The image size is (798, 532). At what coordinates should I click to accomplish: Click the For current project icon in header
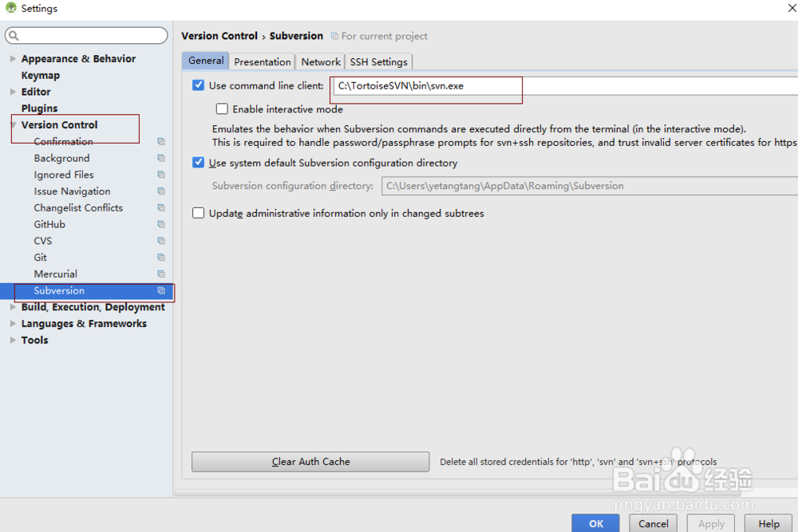point(334,36)
